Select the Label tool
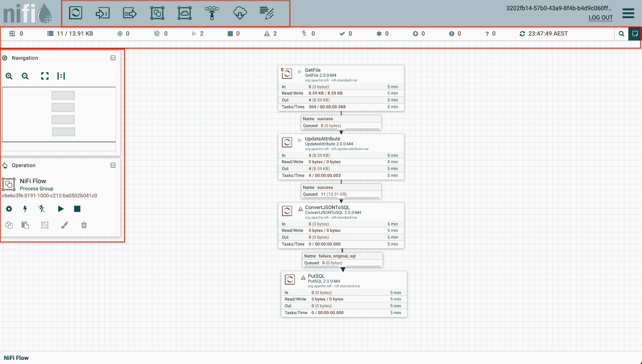Viewport: 642px width, 364px height. point(267,13)
